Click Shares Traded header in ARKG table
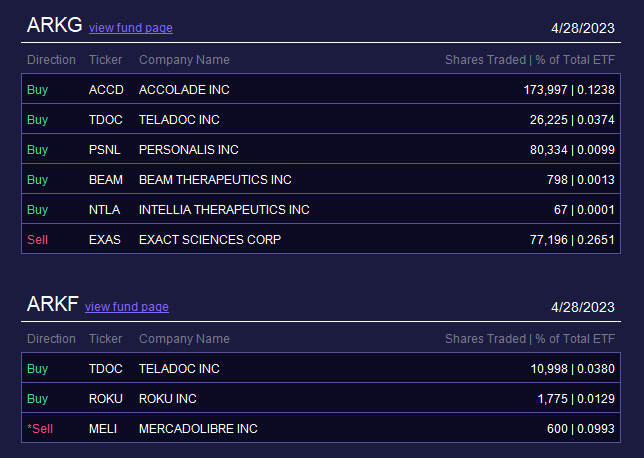Viewport: 644px width, 458px height. pos(485,60)
